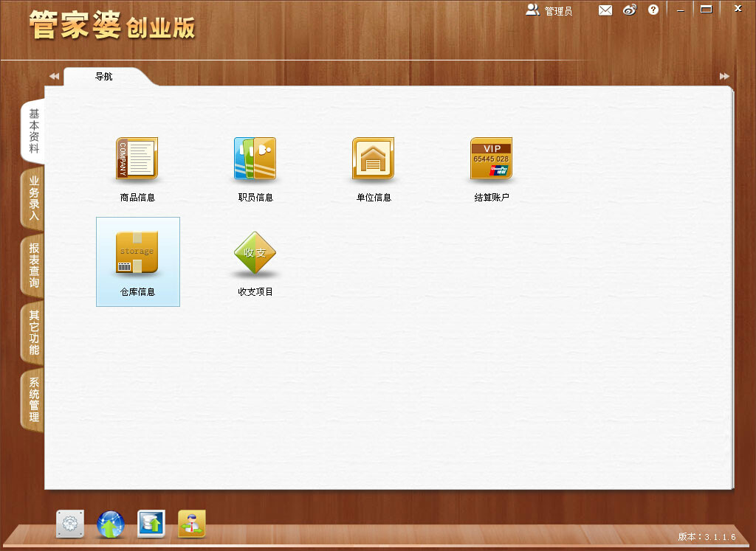Switch to 其它功能 side tab
Image resolution: width=756 pixels, height=551 pixels.
[33, 333]
